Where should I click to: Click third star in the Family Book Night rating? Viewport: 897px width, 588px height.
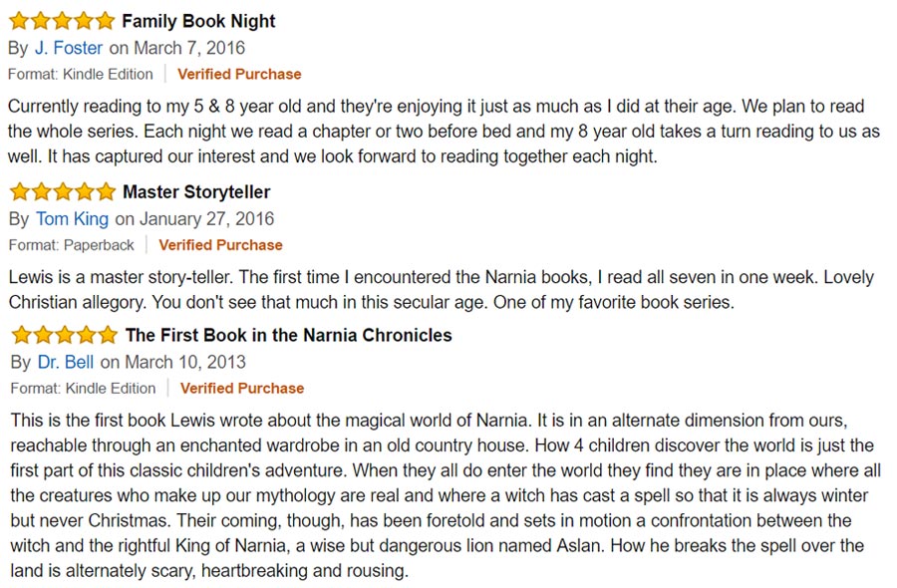62,21
